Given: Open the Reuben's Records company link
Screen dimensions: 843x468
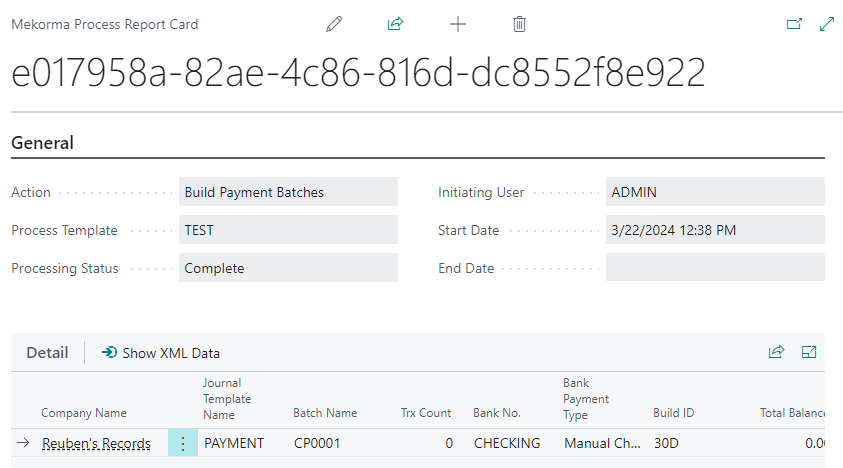Looking at the screenshot, I should (x=96, y=443).
